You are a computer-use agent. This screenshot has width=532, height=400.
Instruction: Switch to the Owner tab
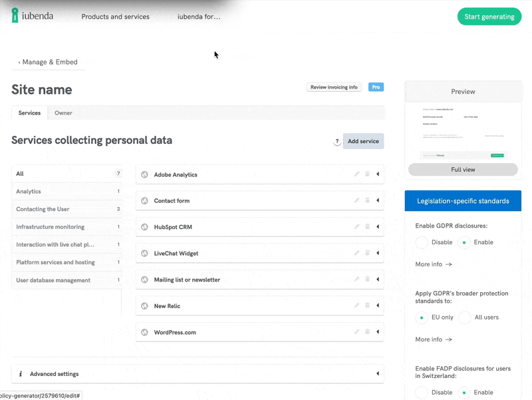(63, 113)
